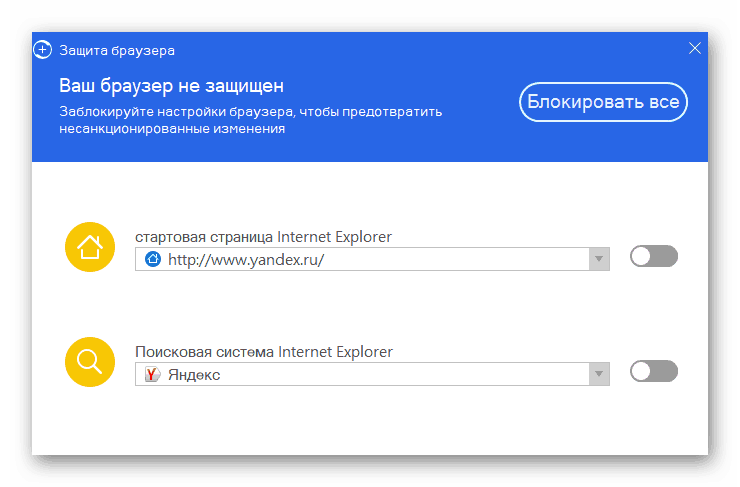Screen dimensions: 740x487
Task: Open the search engine dropdown arrow
Action: pyautogui.click(x=599, y=374)
